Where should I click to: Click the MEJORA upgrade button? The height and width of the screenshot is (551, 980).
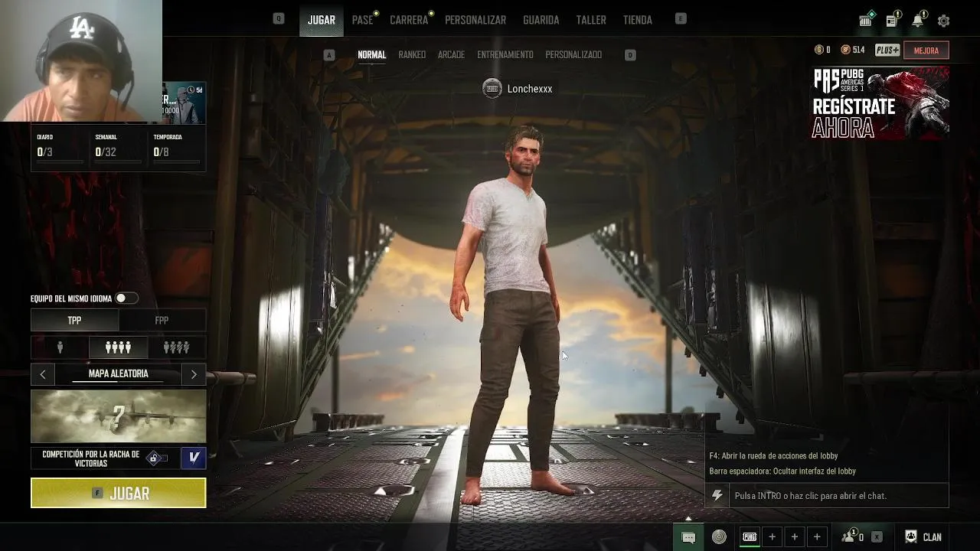click(x=926, y=51)
